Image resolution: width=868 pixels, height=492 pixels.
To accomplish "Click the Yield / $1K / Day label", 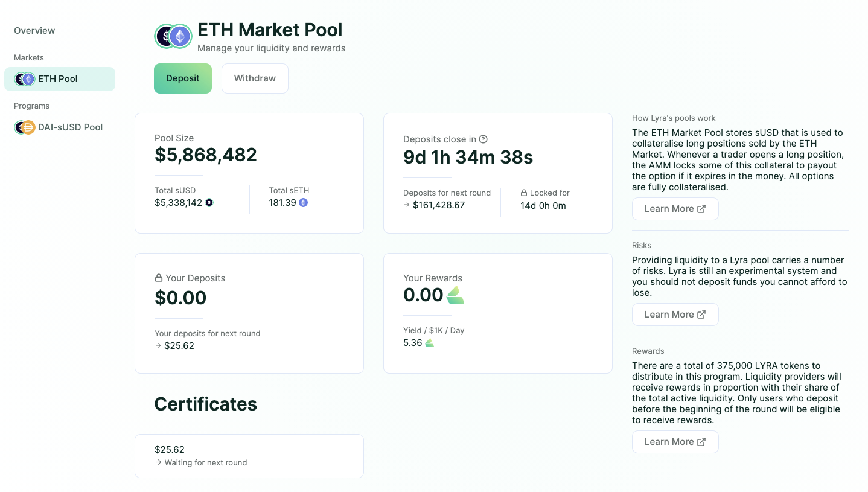I will (434, 330).
